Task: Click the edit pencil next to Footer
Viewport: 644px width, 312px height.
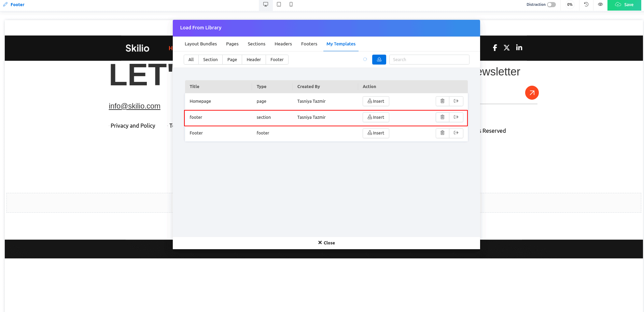Action: [x=5, y=4]
